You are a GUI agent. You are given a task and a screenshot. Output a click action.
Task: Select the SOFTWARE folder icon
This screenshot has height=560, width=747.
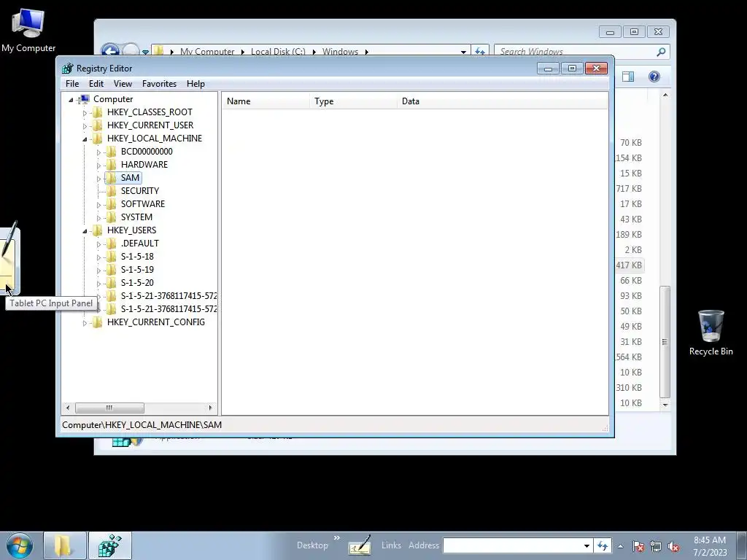tap(111, 204)
